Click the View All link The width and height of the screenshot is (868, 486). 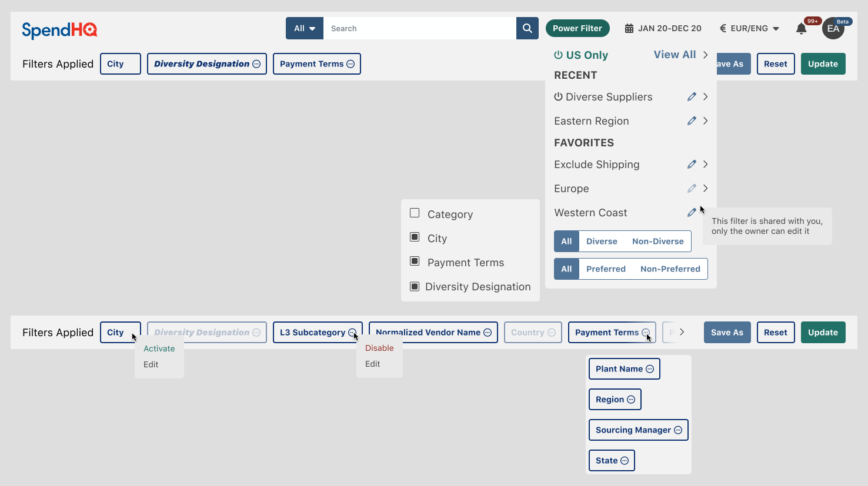coord(675,55)
